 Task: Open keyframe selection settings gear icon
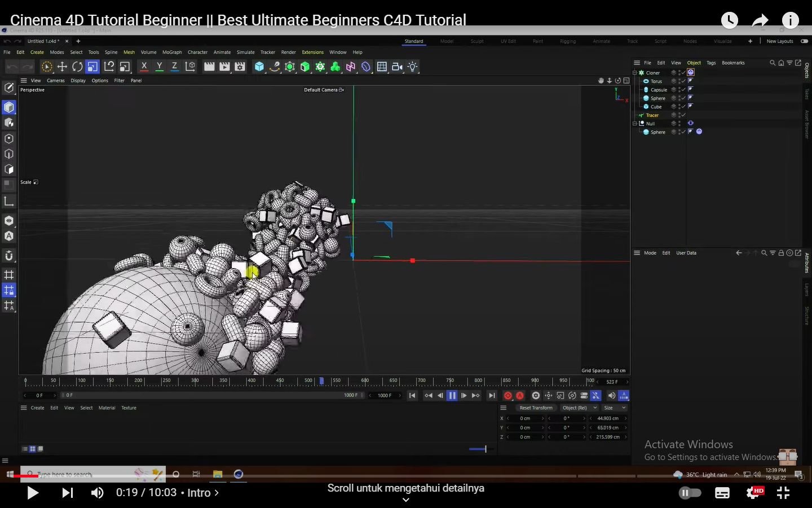[536, 396]
